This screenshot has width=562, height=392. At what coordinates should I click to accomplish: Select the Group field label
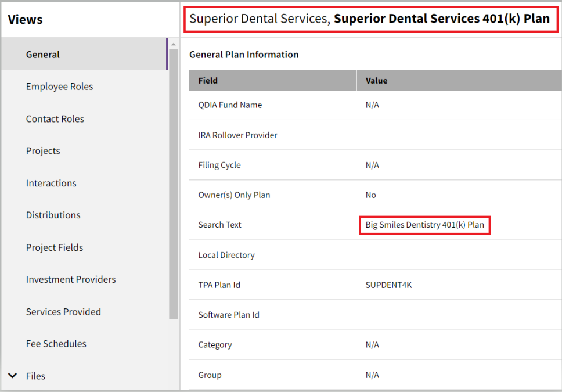(x=210, y=375)
